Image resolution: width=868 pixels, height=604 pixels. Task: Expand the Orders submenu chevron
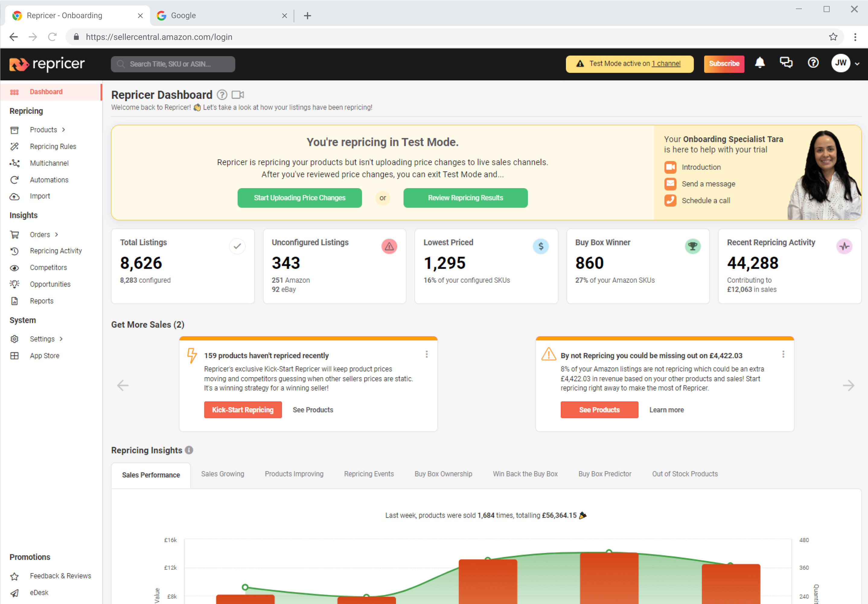[x=56, y=234]
